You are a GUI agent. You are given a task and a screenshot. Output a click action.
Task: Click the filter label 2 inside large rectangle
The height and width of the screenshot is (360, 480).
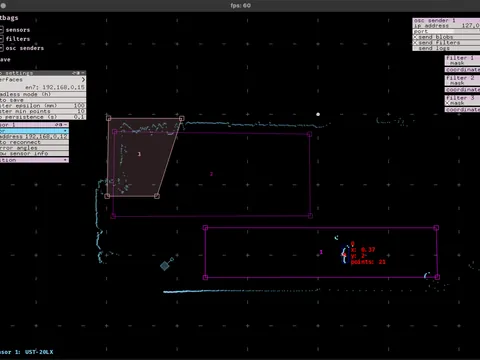pos(211,174)
